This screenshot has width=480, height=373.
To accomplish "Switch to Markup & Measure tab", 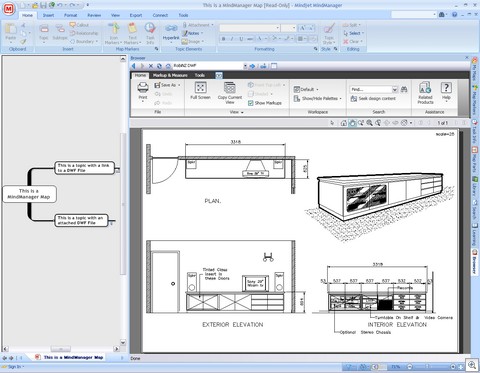I will (x=170, y=75).
